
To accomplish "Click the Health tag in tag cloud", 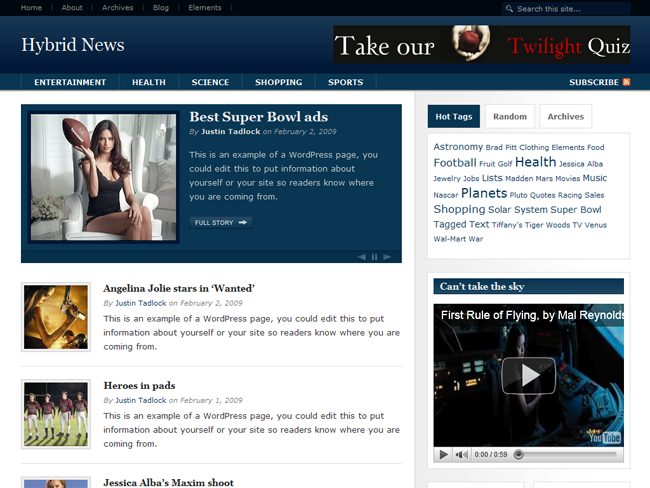I will [535, 162].
